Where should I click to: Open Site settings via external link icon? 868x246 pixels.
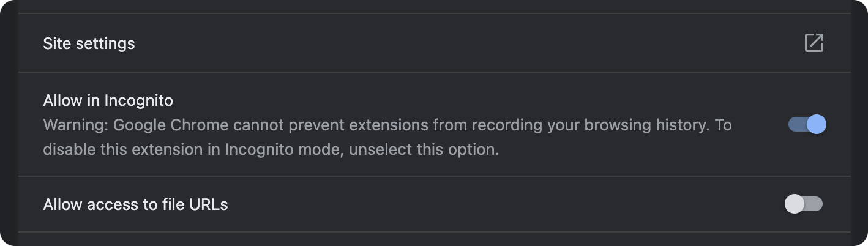tap(814, 43)
